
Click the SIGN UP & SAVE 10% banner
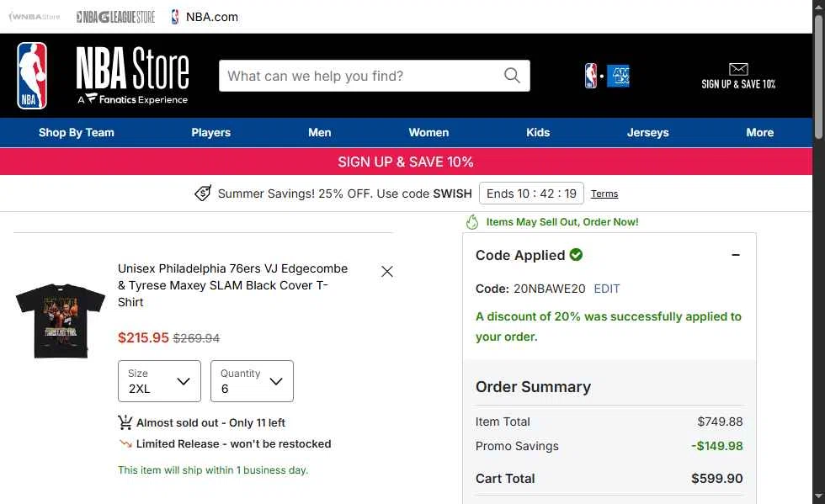tap(406, 162)
